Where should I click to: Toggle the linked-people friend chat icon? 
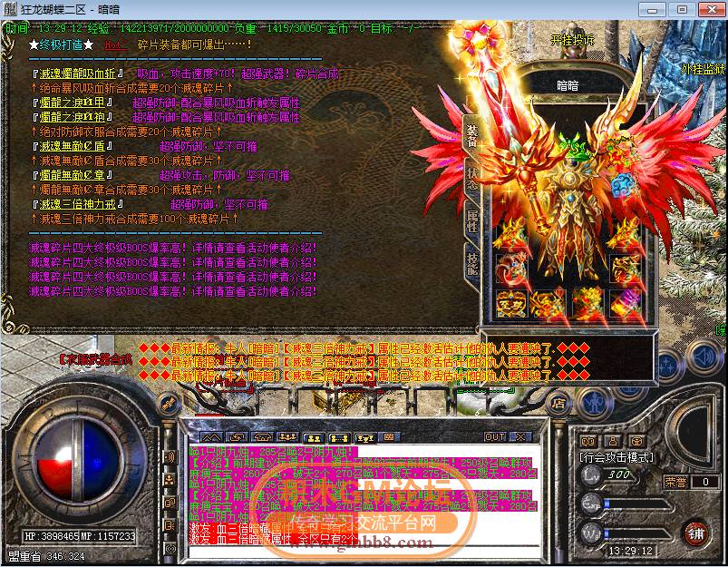pos(339,437)
